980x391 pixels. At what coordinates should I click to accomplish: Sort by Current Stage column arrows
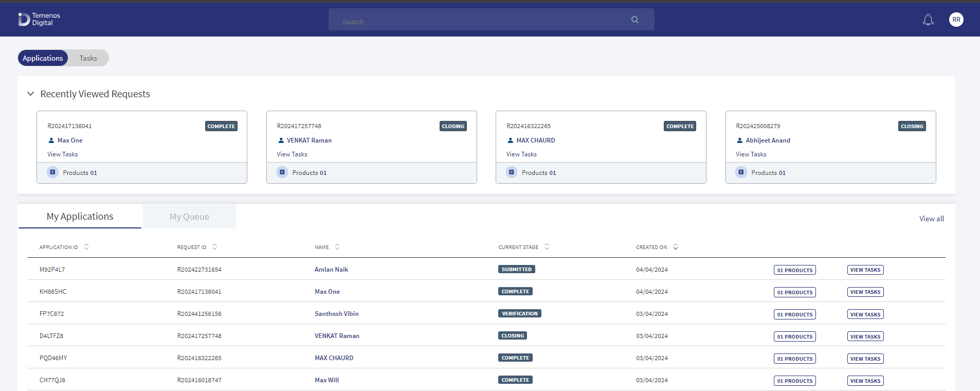547,247
